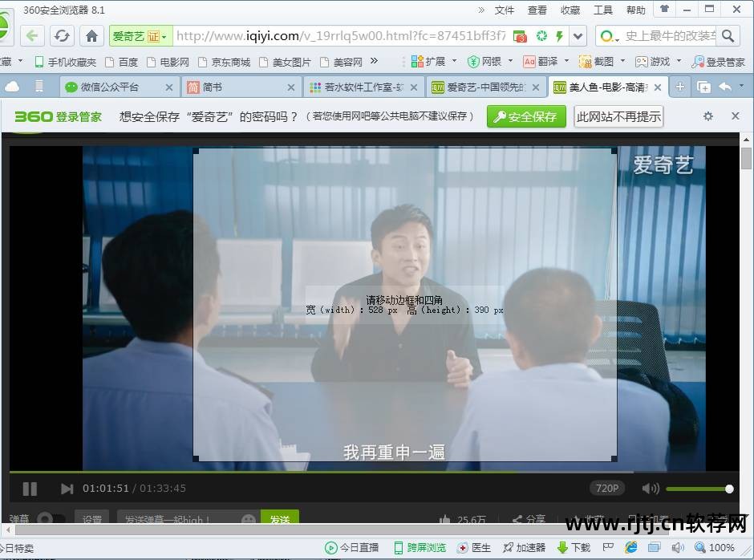Click the search magnifier icon in the search box

click(728, 35)
